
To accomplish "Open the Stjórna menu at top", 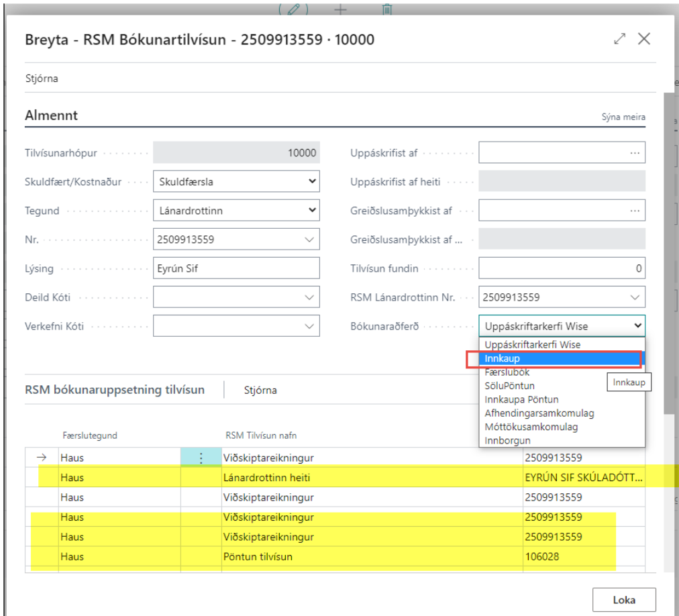I will [x=42, y=79].
